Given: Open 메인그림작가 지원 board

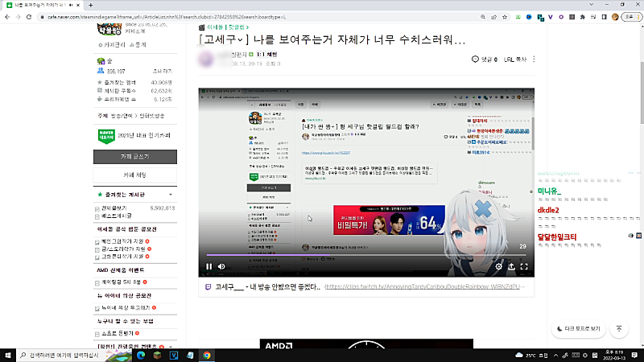Looking at the screenshot, I should pyautogui.click(x=122, y=241).
